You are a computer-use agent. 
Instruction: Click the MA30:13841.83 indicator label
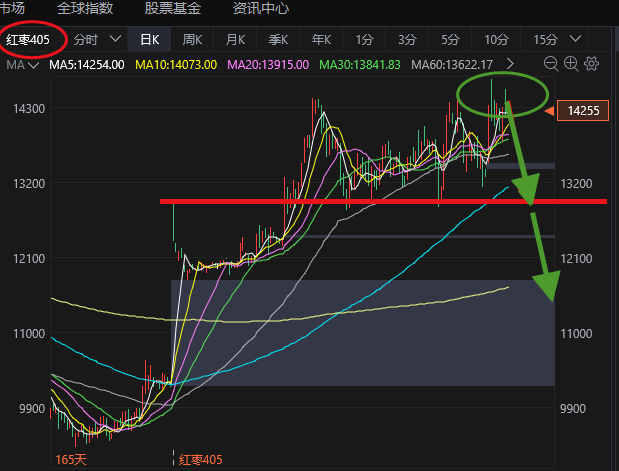tap(360, 64)
